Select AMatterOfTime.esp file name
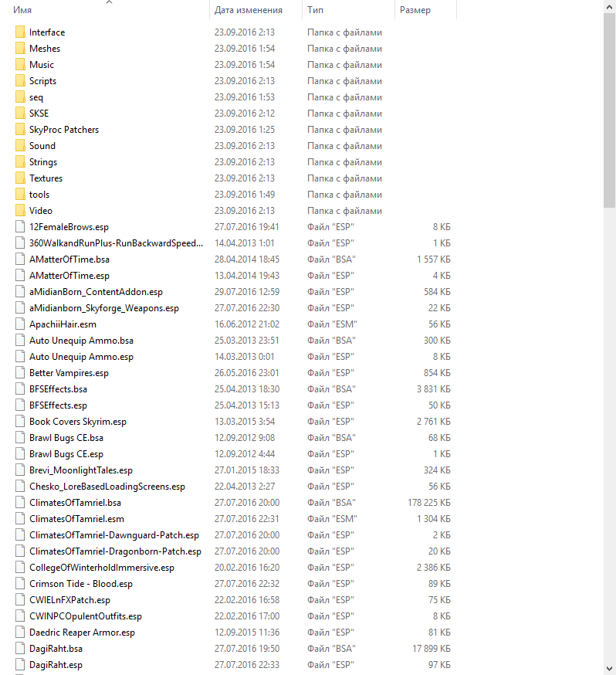Image resolution: width=616 pixels, height=675 pixels. click(x=69, y=276)
